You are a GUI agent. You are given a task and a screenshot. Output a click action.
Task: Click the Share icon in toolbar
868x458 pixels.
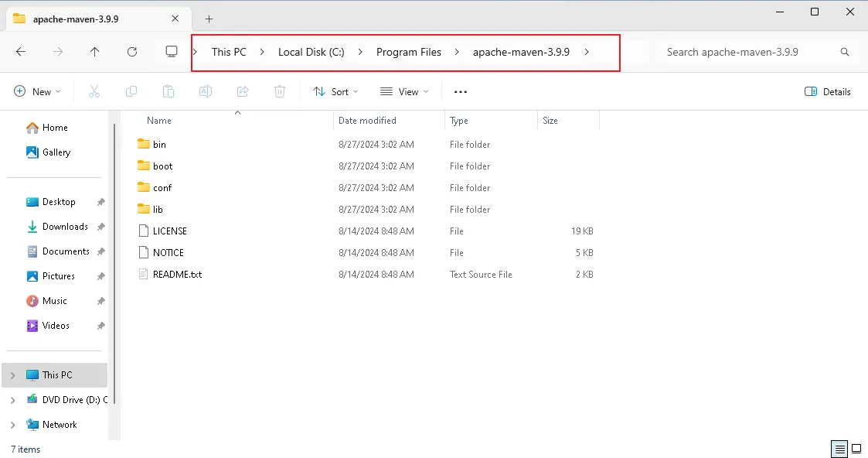(x=243, y=91)
